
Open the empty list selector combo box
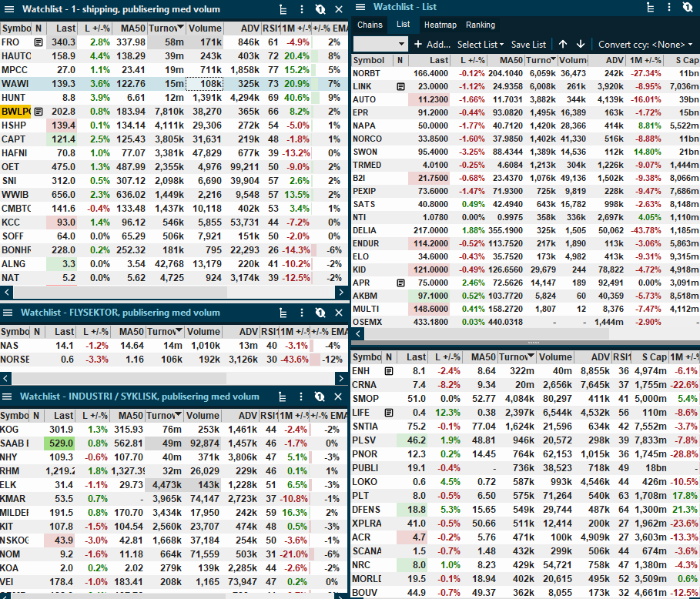point(380,44)
